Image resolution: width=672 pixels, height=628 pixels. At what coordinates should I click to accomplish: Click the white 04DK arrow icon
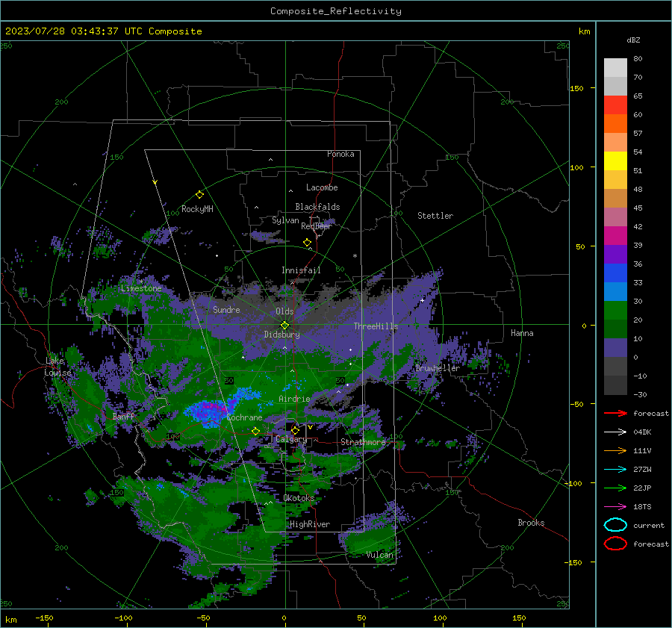coord(615,432)
